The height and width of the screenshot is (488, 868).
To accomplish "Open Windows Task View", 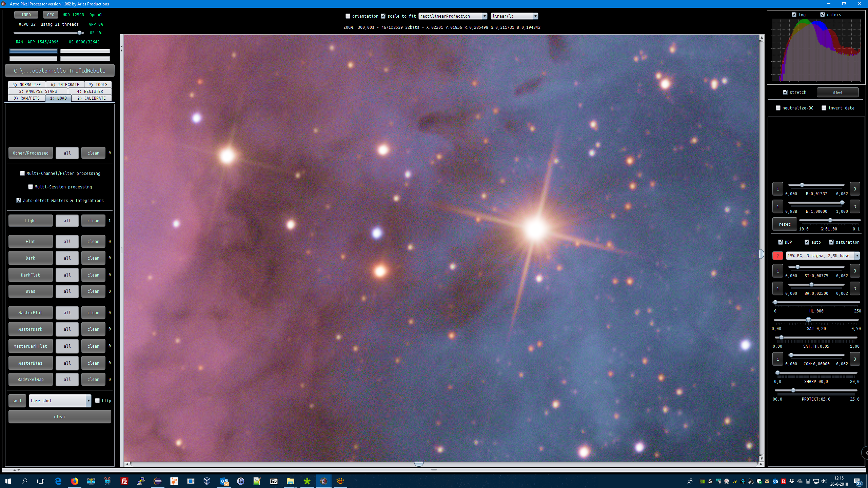I will click(41, 481).
